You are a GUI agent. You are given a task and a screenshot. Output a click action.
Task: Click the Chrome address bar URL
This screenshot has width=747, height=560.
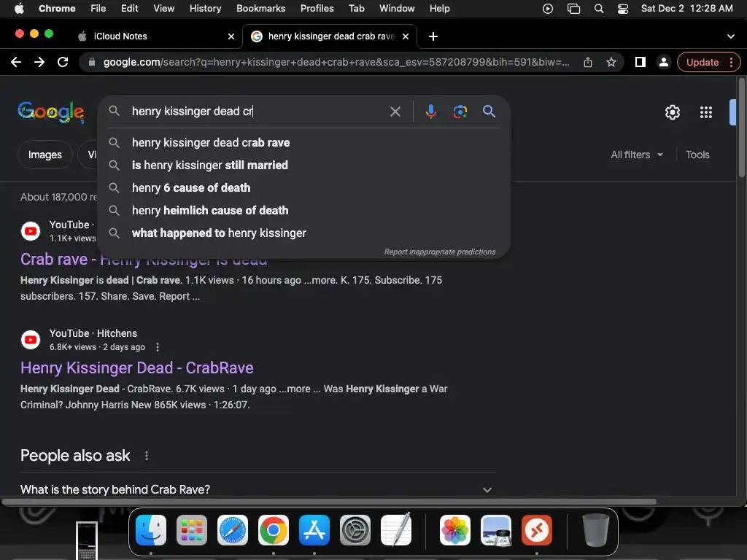click(x=336, y=62)
